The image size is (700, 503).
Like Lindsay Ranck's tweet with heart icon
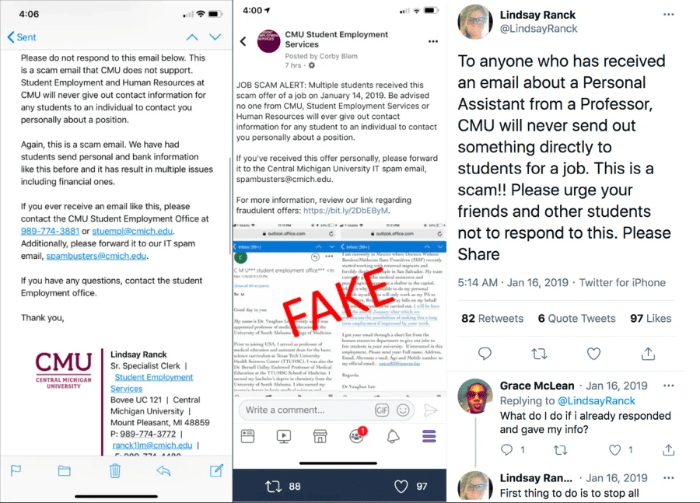point(593,353)
